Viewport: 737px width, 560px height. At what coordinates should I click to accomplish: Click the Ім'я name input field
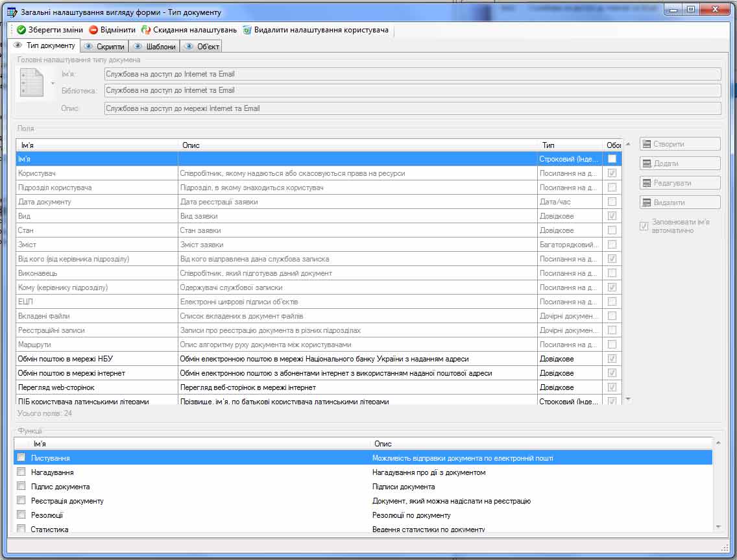[412, 74]
